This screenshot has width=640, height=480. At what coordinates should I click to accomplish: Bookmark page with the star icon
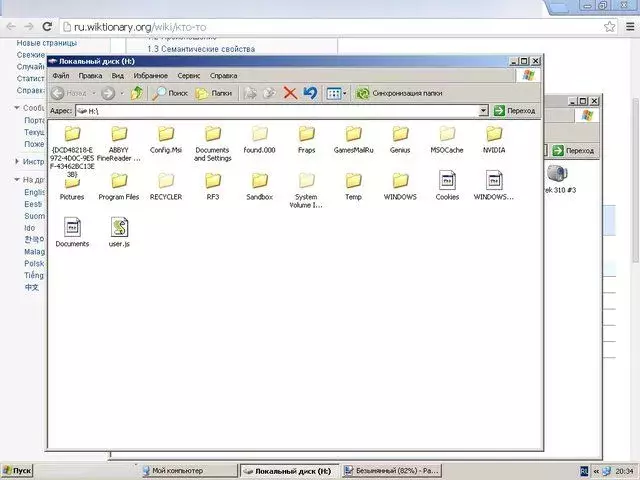609,27
